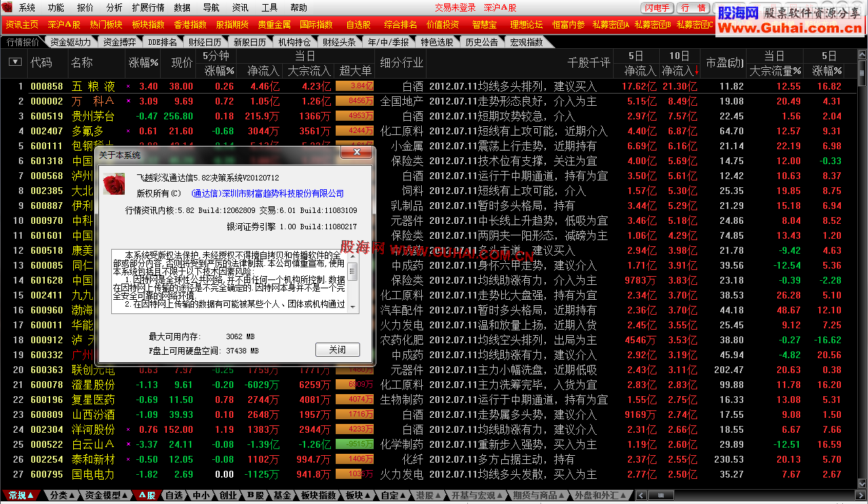The width and height of the screenshot is (868, 504).
Task: Select the 山西汾酒 row name
Action: (x=94, y=414)
